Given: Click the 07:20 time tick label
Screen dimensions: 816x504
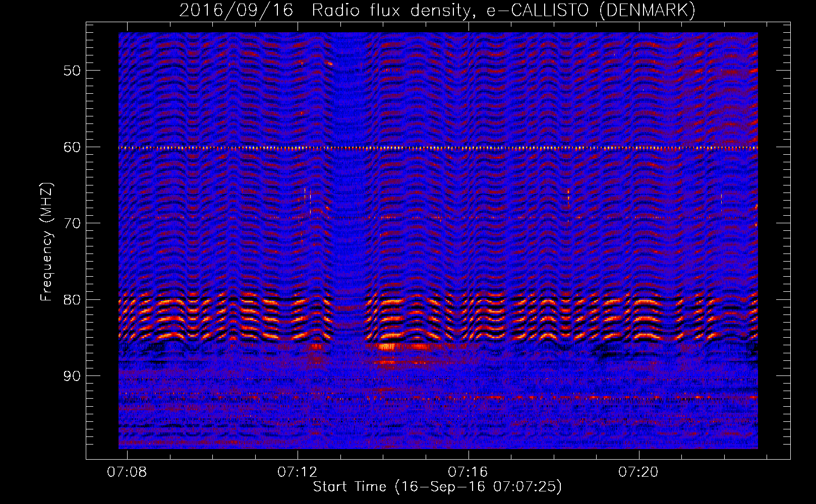Looking at the screenshot, I should [x=638, y=472].
